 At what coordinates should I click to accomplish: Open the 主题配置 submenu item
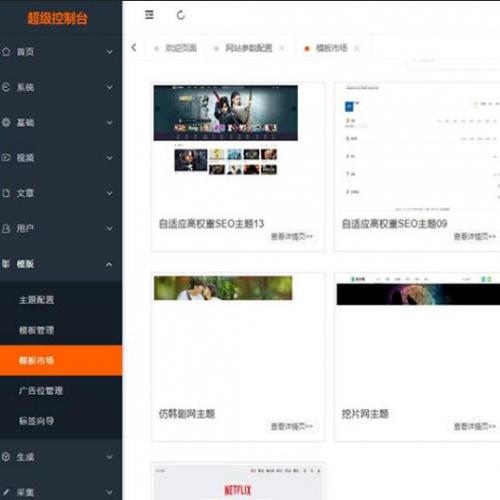tap(61, 300)
